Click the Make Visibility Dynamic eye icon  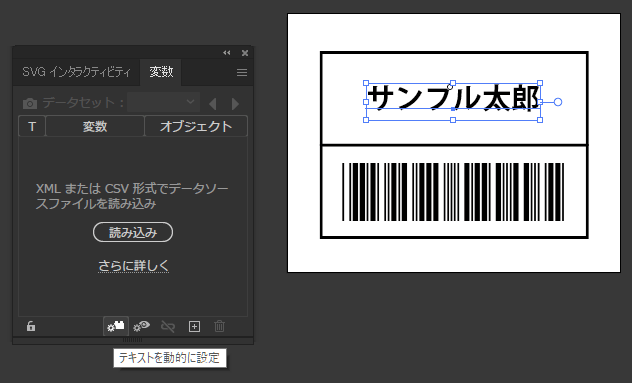click(141, 326)
